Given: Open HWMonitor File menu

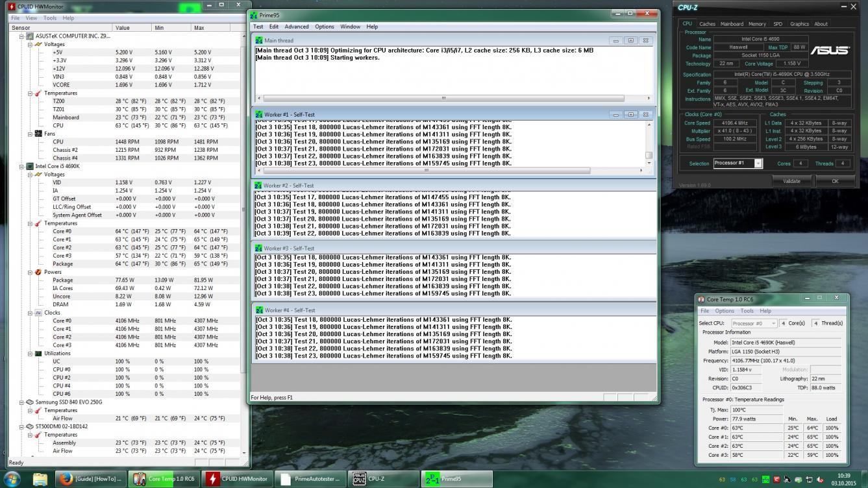Looking at the screenshot, I should (16, 18).
